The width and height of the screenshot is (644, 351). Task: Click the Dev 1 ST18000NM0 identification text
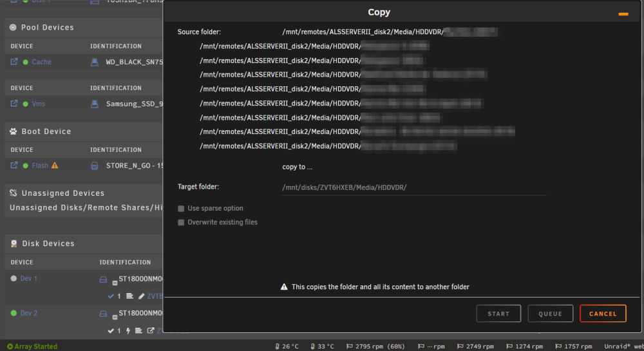click(x=141, y=279)
